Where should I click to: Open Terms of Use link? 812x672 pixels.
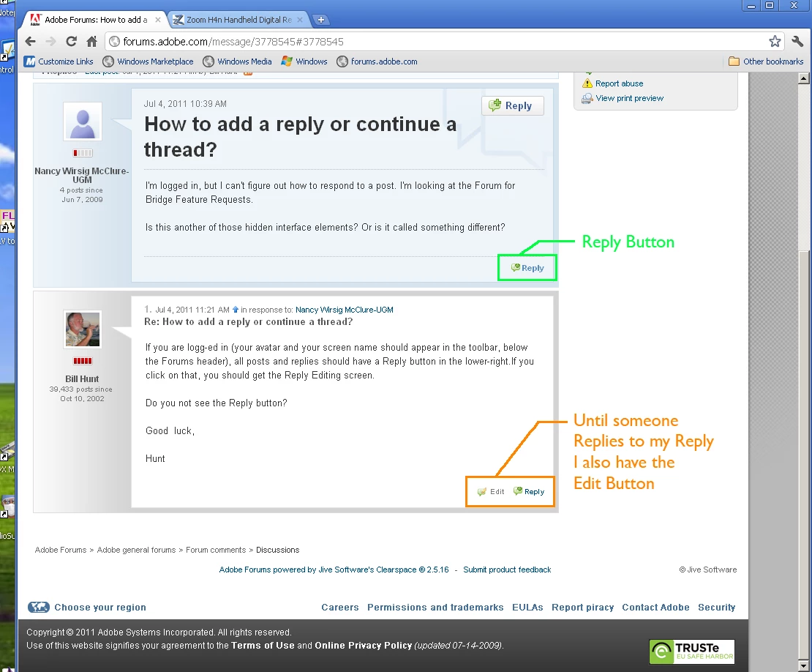point(263,646)
